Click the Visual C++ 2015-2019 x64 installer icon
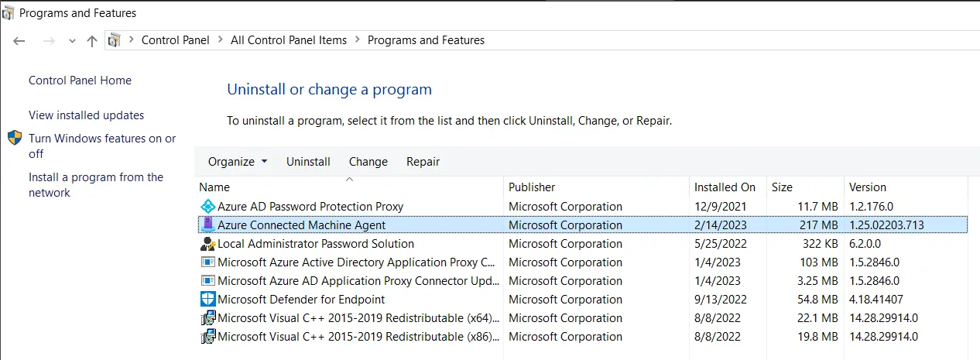 tap(207, 318)
